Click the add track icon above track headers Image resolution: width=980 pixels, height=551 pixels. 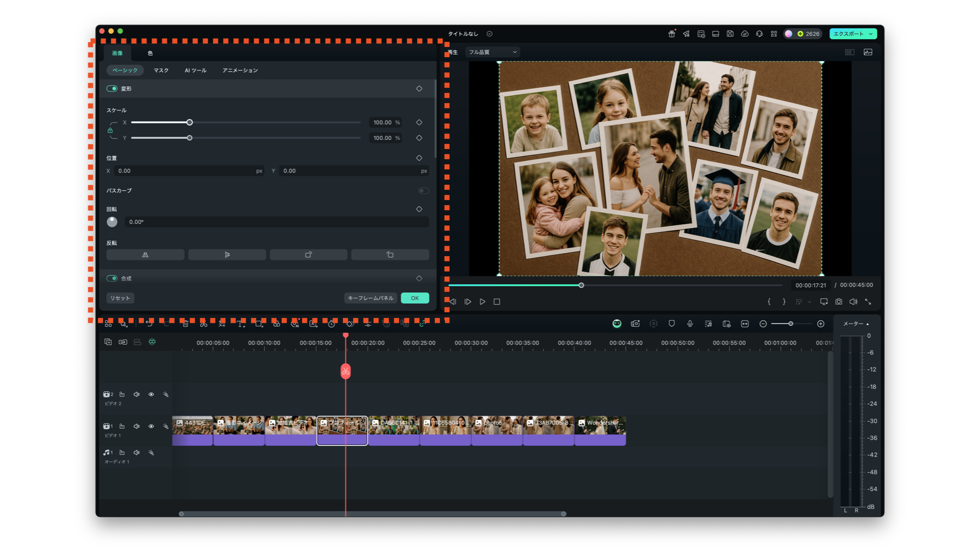pyautogui.click(x=108, y=342)
